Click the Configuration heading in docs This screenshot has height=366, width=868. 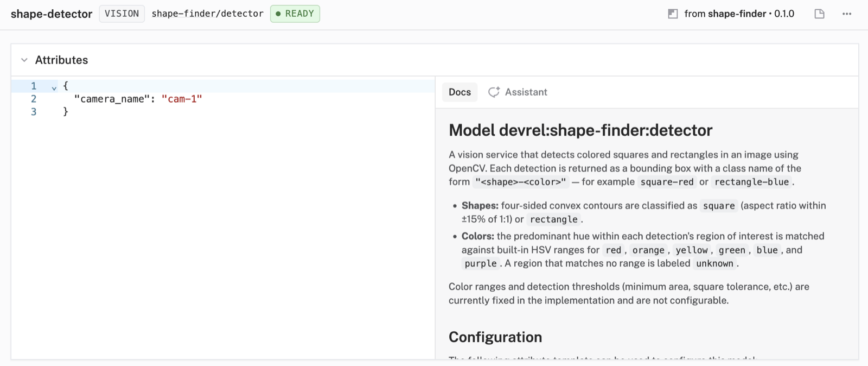click(x=495, y=337)
